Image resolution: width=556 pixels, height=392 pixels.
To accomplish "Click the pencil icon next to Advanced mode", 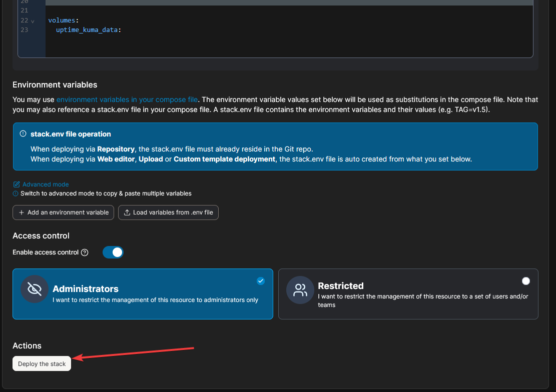I will tap(17, 184).
